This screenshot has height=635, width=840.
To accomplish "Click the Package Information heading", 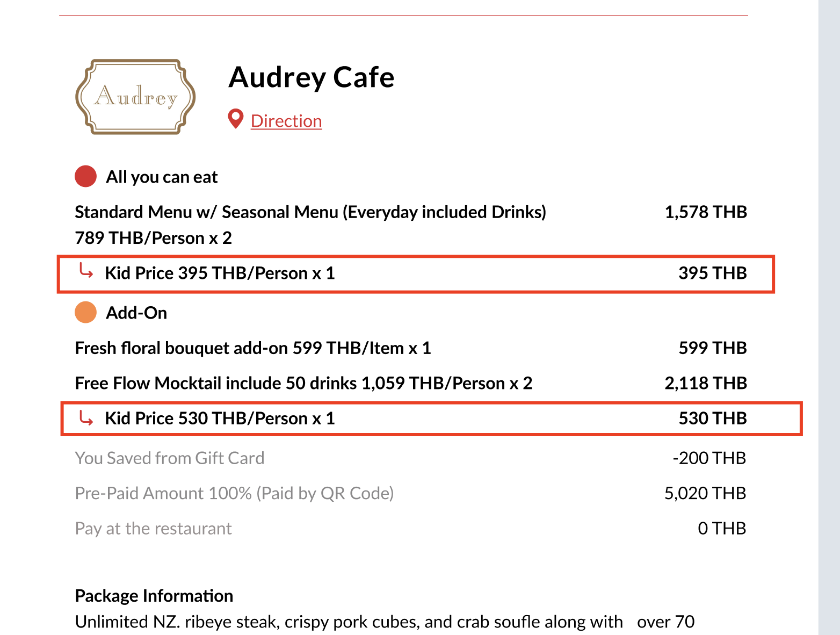I will (154, 596).
